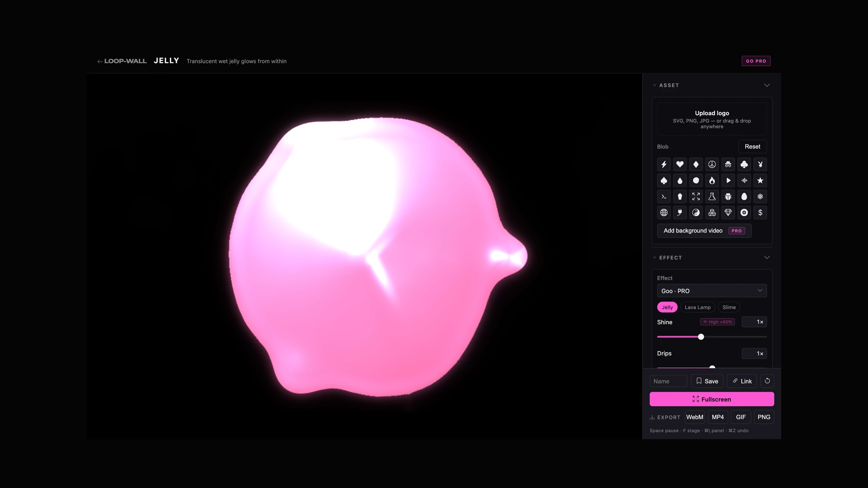Go back to LOOP-WALL
This screenshot has width=868, height=488.
(x=122, y=61)
